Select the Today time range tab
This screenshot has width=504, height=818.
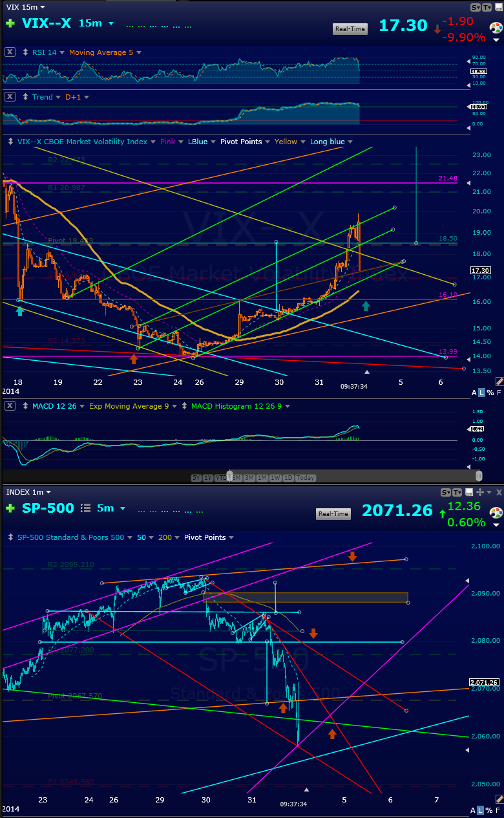pos(306,478)
